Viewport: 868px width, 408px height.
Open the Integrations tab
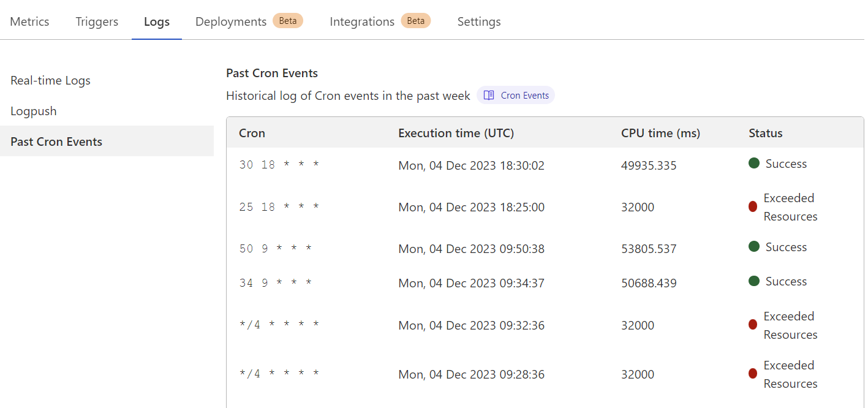coord(362,21)
